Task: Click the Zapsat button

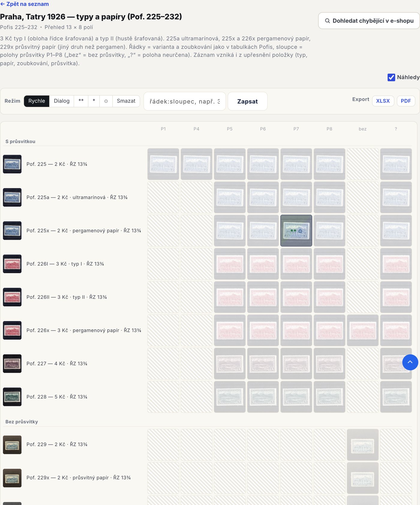Action: coord(247,101)
